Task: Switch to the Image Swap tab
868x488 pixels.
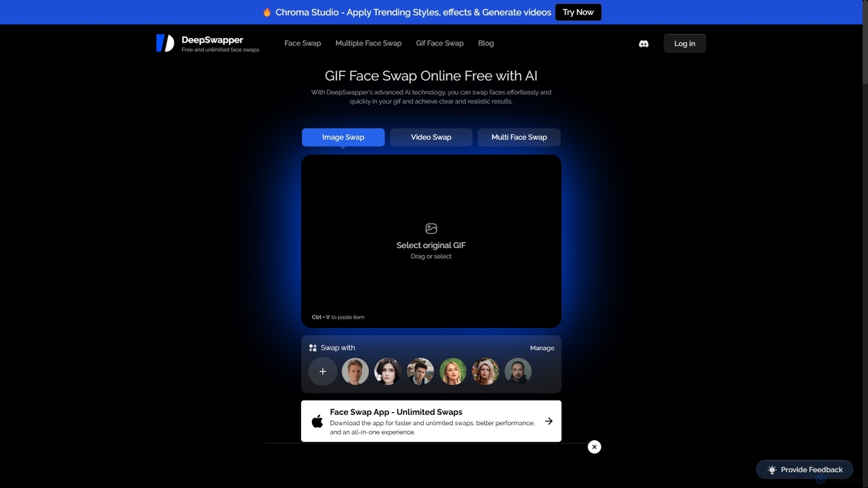Action: pyautogui.click(x=343, y=137)
